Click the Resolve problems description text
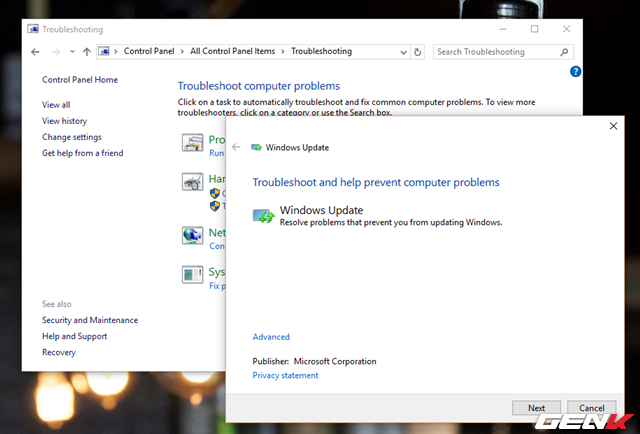This screenshot has height=434, width=640. point(391,223)
